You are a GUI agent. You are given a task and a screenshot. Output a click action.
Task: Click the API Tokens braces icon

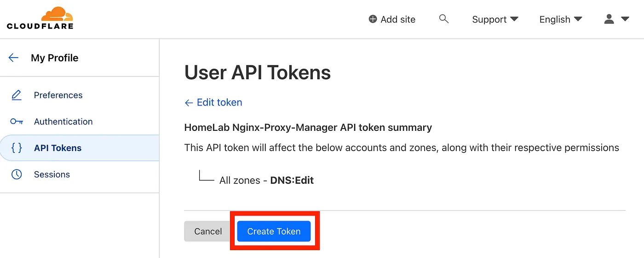17,148
